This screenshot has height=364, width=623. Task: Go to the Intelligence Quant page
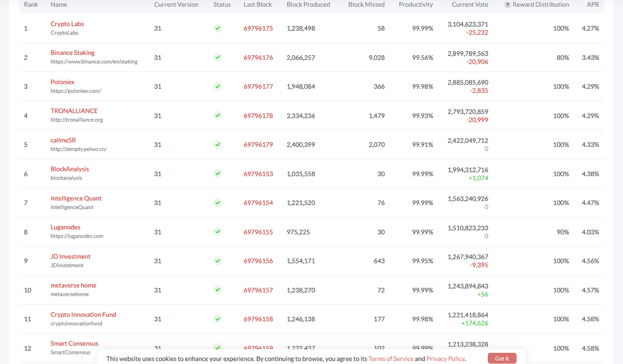76,198
